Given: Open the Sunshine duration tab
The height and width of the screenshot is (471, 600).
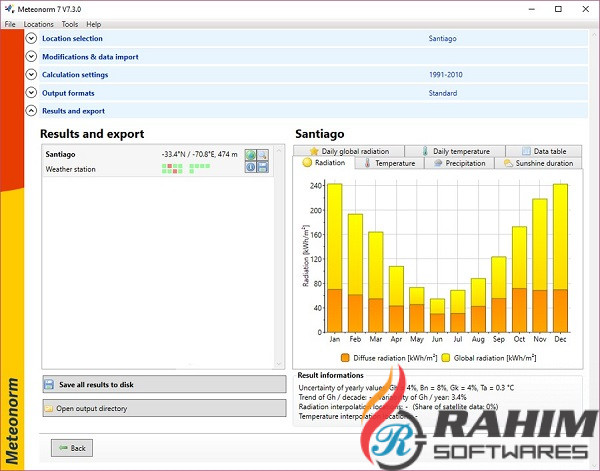Looking at the screenshot, I should (538, 163).
